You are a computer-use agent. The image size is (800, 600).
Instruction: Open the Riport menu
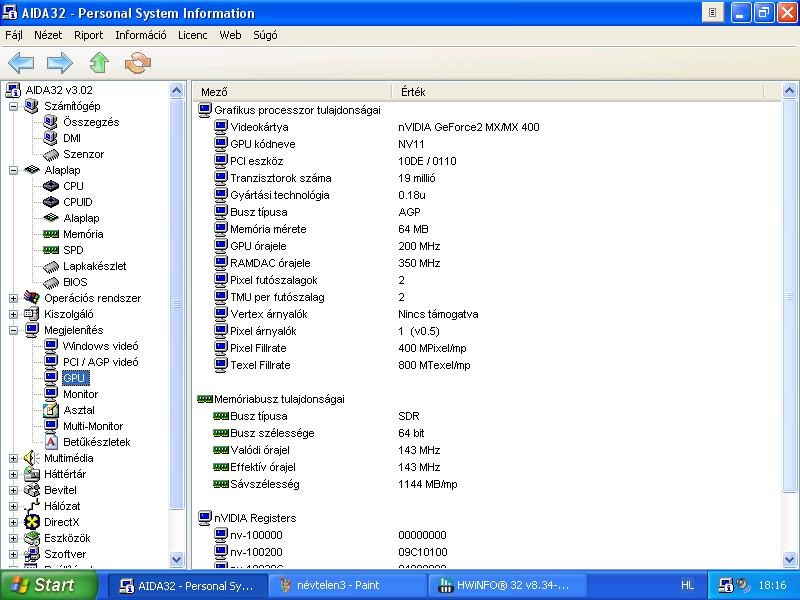[x=88, y=35]
